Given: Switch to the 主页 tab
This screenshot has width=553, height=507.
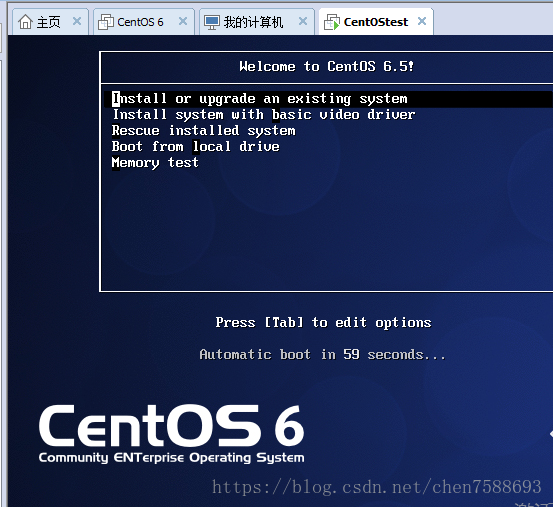Looking at the screenshot, I should point(49,22).
